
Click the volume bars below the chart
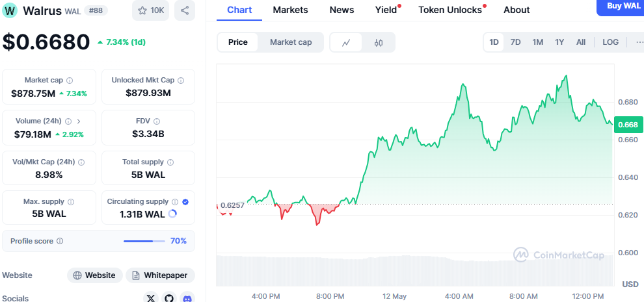[x=415, y=270]
